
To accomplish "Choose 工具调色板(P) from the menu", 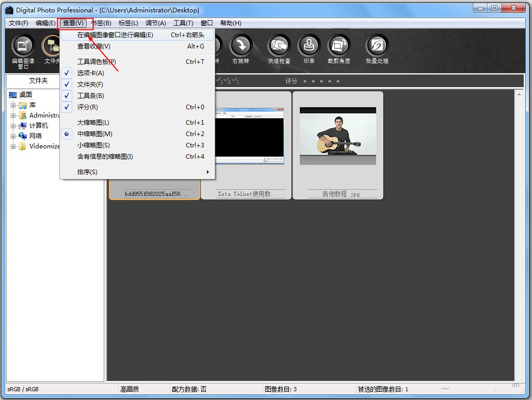I will point(94,61).
